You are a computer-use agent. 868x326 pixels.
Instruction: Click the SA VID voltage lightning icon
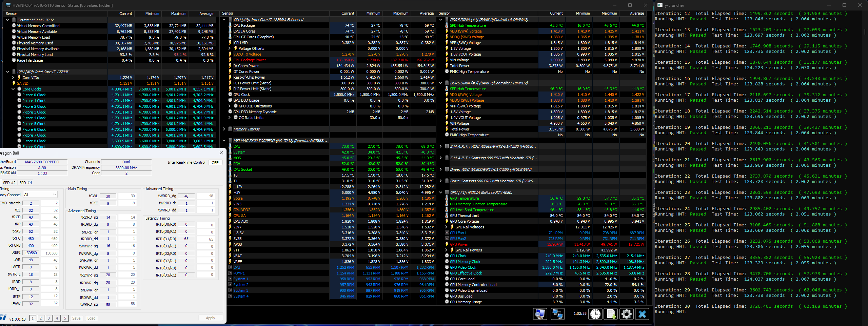(14, 83)
